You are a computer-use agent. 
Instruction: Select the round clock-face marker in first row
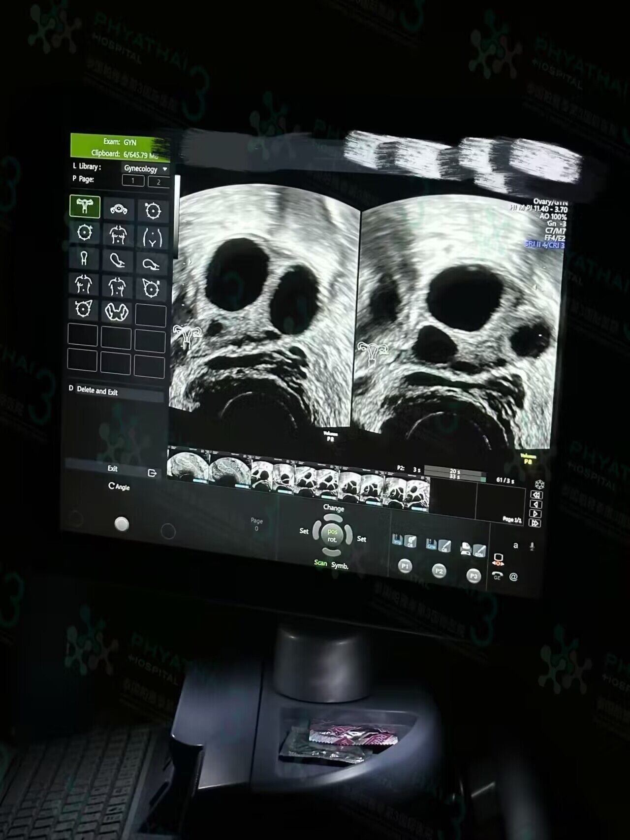[x=153, y=211]
